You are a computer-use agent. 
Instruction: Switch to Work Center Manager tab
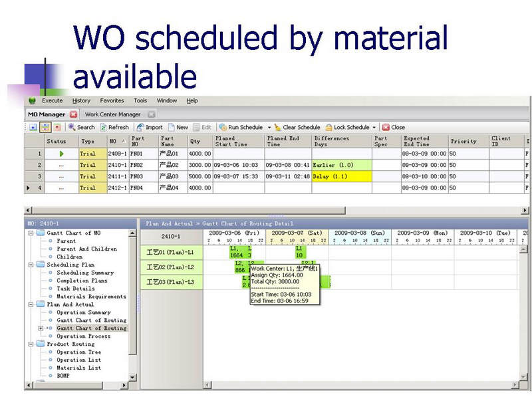tap(112, 114)
